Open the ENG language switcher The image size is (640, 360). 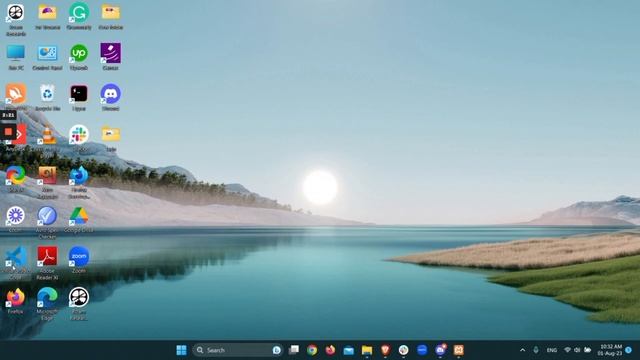pyautogui.click(x=552, y=350)
